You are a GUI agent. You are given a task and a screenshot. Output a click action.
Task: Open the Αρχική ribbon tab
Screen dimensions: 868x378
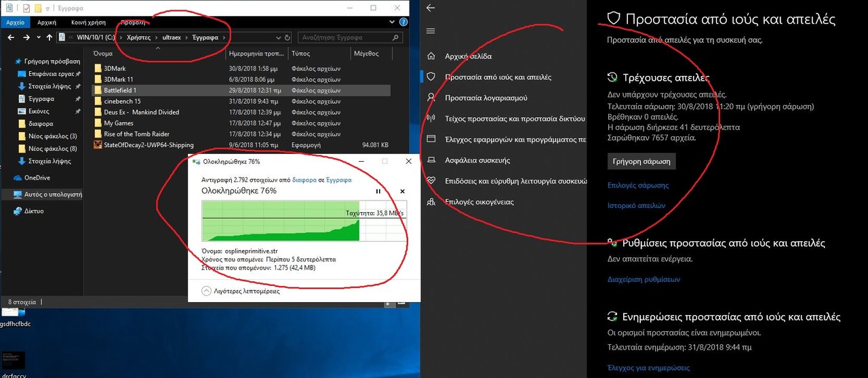[x=47, y=22]
